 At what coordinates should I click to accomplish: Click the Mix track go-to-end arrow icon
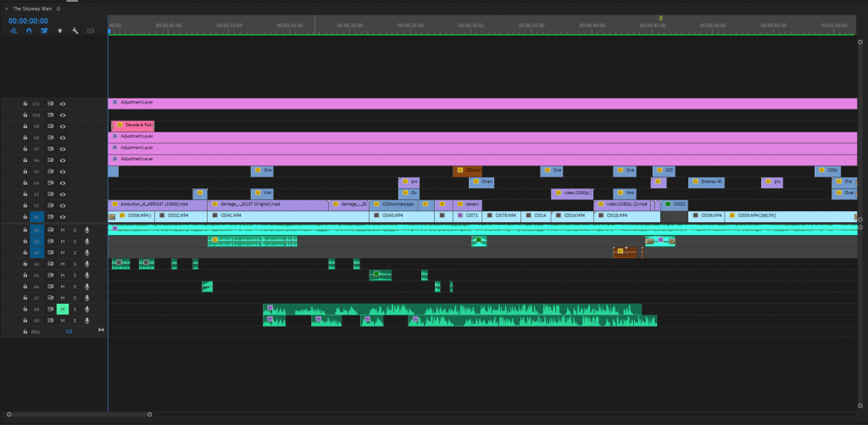[x=101, y=330]
